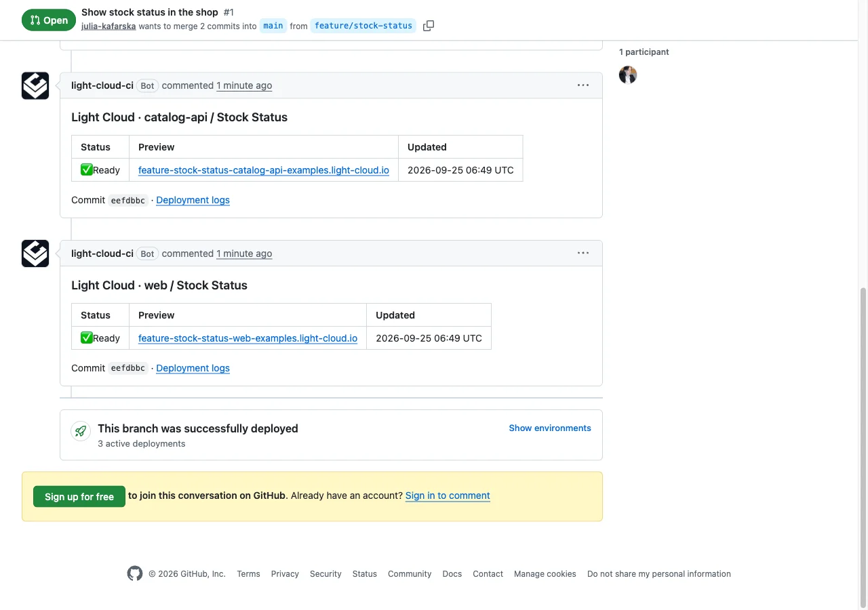The height and width of the screenshot is (610, 868).
Task: Open Docs footer link
Action: [452, 574]
